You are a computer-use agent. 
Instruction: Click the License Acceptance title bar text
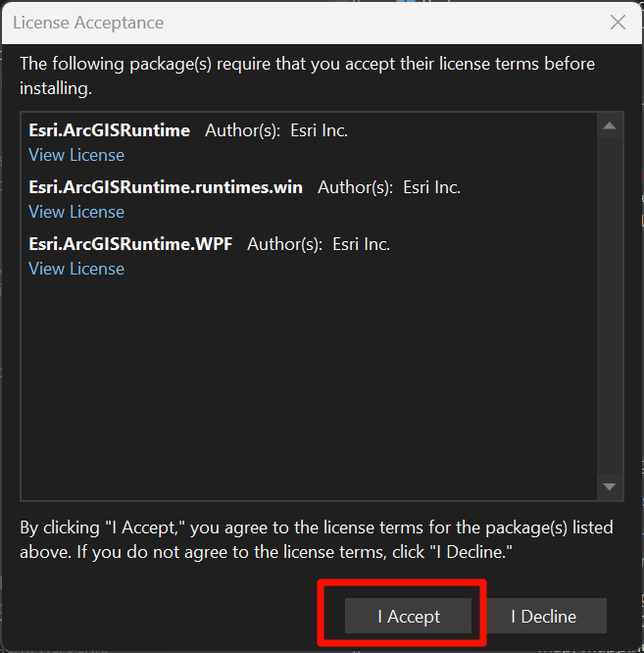click(88, 23)
